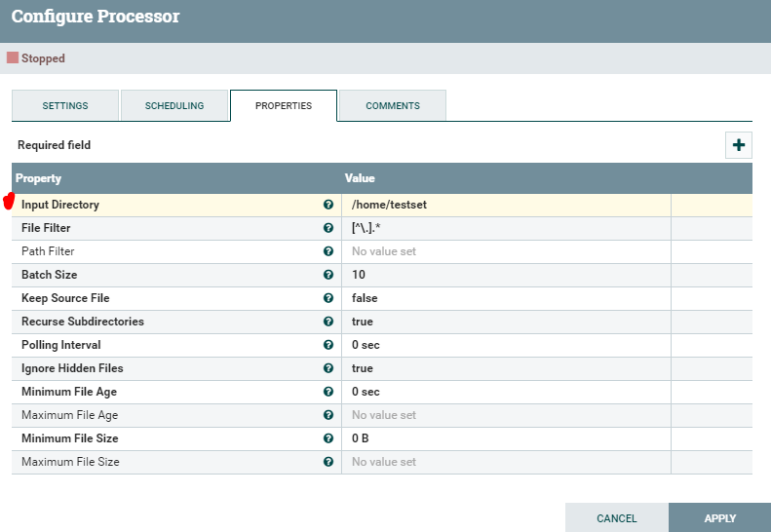This screenshot has height=532, width=771.
Task: Select the Properties tab
Action: [284, 105]
